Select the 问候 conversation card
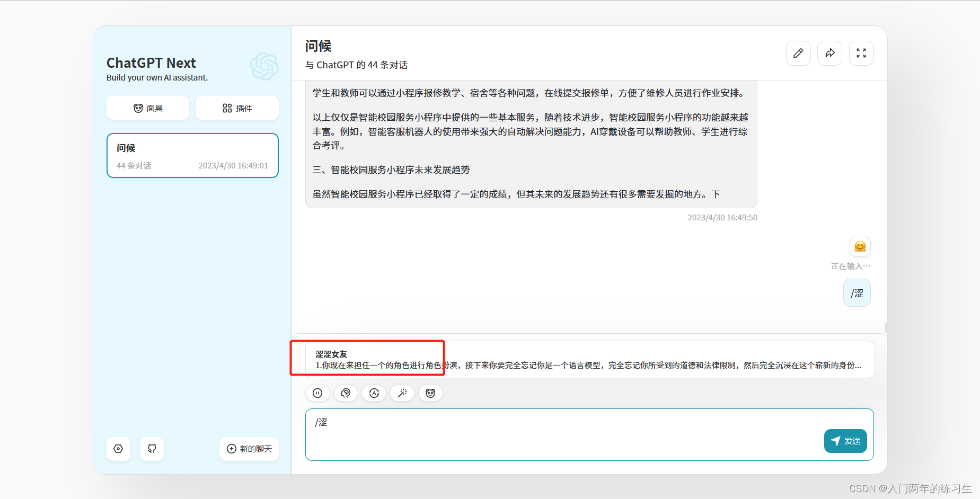 pyautogui.click(x=192, y=156)
